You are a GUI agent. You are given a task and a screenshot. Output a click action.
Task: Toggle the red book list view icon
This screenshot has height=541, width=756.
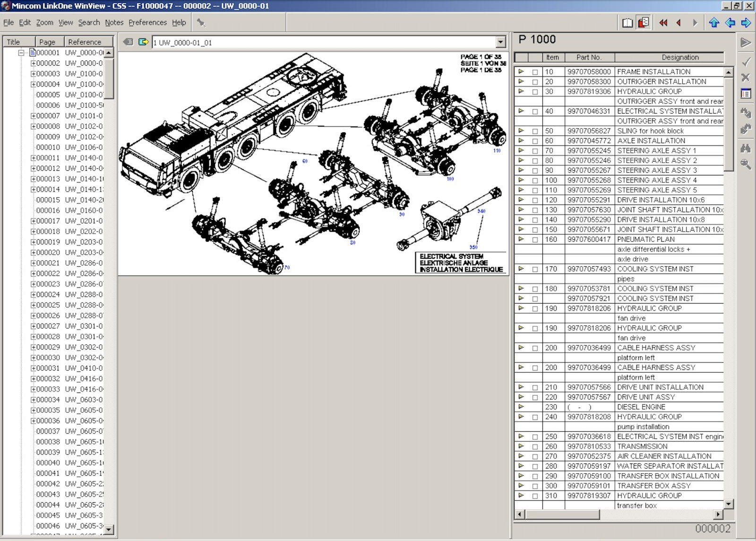coord(643,23)
